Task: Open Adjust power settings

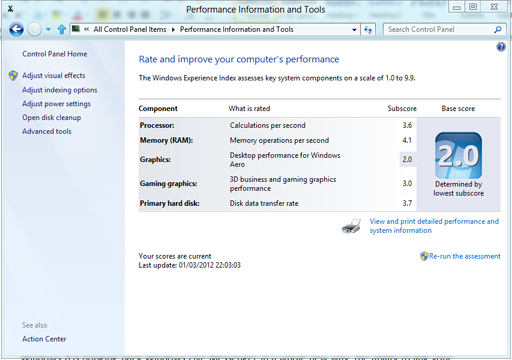Action: click(56, 104)
